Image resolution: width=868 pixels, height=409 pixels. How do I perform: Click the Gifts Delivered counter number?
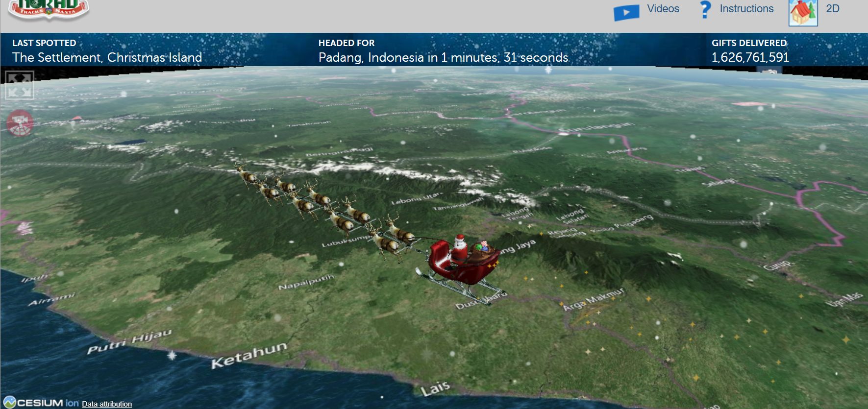pyautogui.click(x=750, y=58)
